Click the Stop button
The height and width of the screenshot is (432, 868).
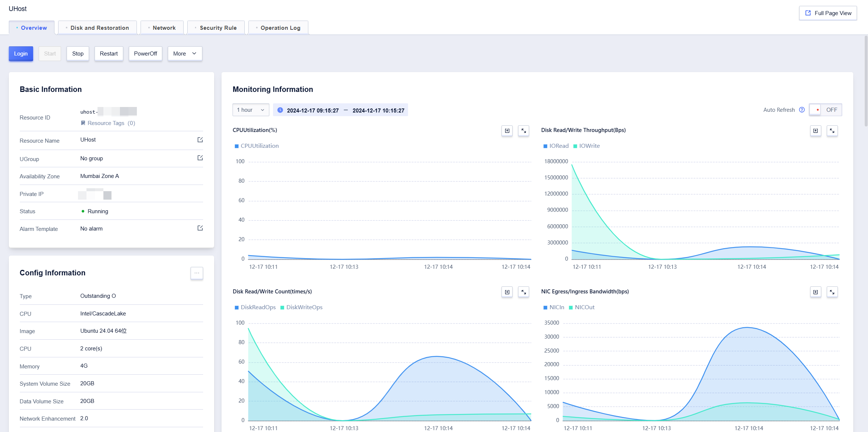pyautogui.click(x=78, y=54)
